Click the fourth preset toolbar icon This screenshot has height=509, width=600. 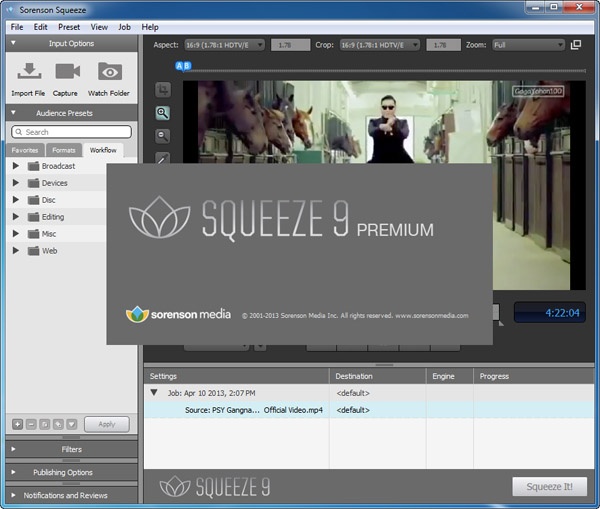point(58,424)
